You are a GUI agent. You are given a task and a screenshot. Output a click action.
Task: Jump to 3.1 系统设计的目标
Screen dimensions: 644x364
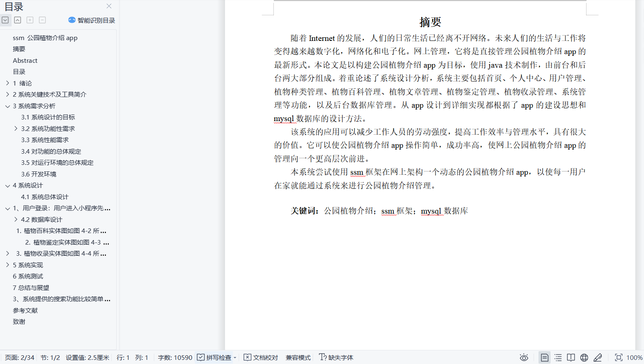click(x=48, y=117)
